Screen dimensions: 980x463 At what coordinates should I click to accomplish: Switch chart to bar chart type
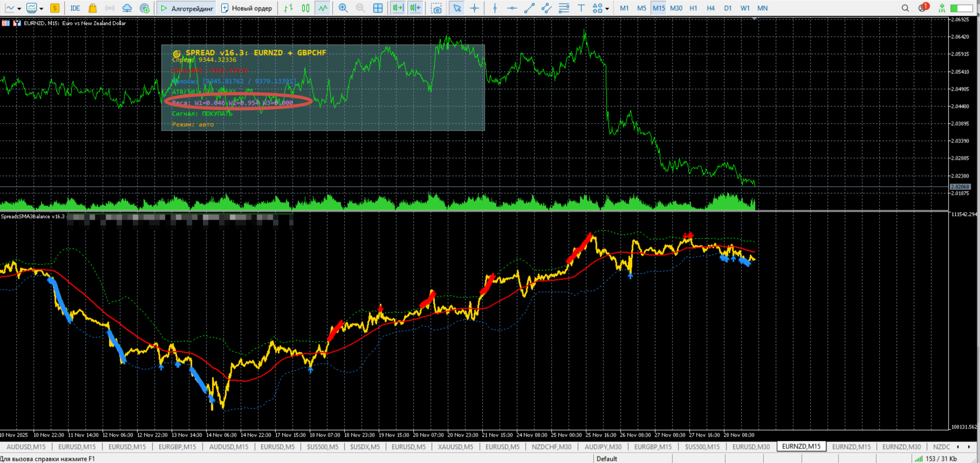coord(289,8)
